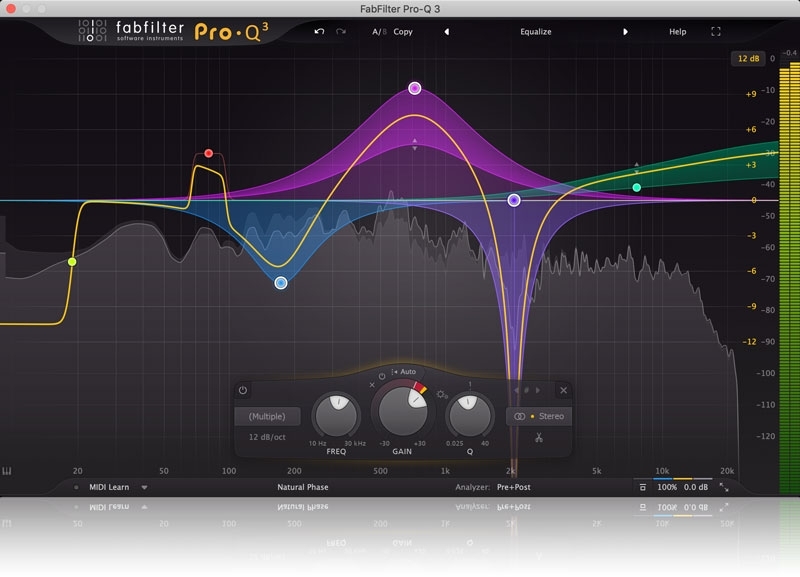This screenshot has height=577, width=800.
Task: Change the Natural Phase processing mode
Action: (303, 487)
